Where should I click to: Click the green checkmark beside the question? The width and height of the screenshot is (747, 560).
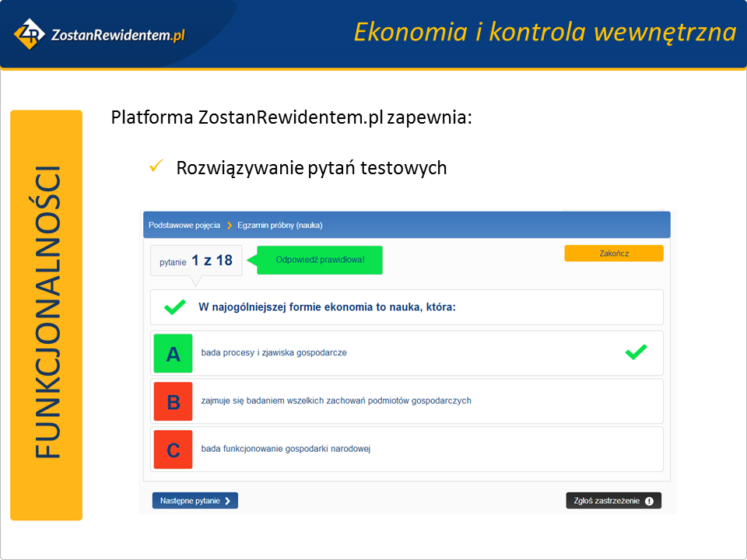(175, 307)
